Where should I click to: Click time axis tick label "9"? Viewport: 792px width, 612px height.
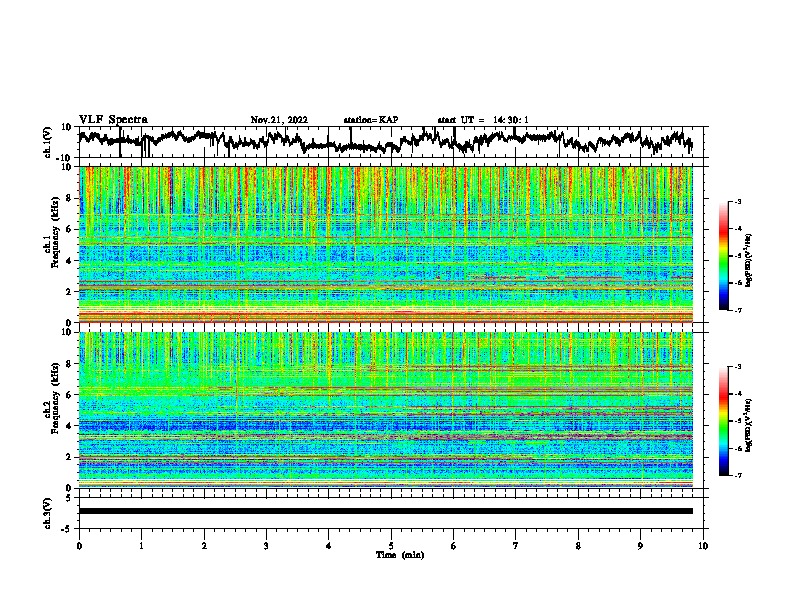point(640,546)
